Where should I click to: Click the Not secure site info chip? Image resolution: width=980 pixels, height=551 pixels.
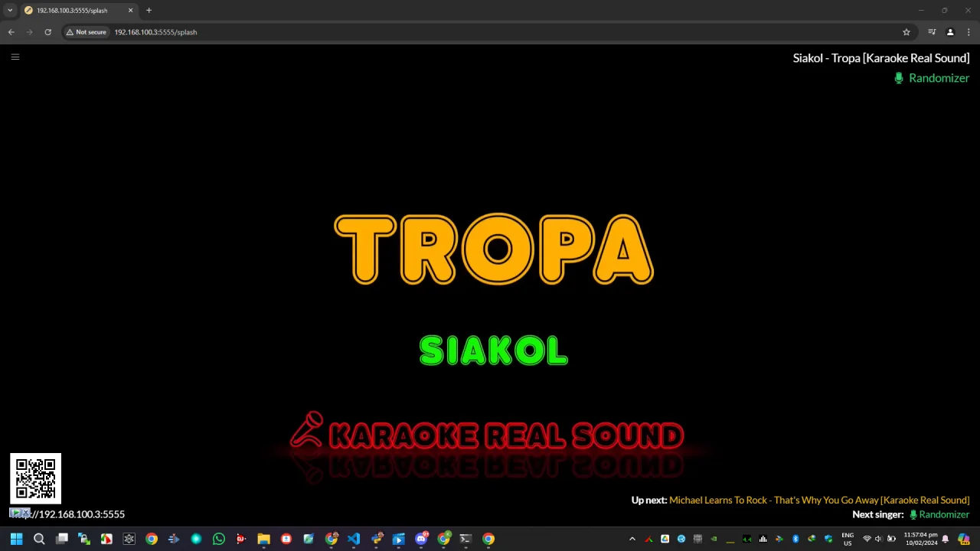coord(86,32)
